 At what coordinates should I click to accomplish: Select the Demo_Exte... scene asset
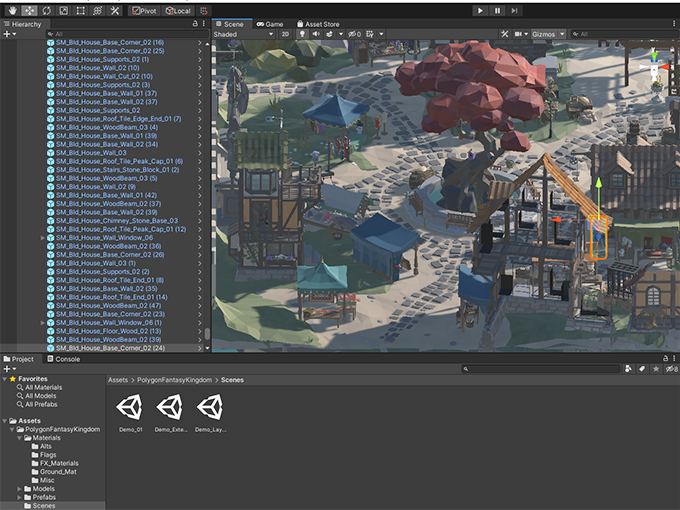[x=170, y=412]
